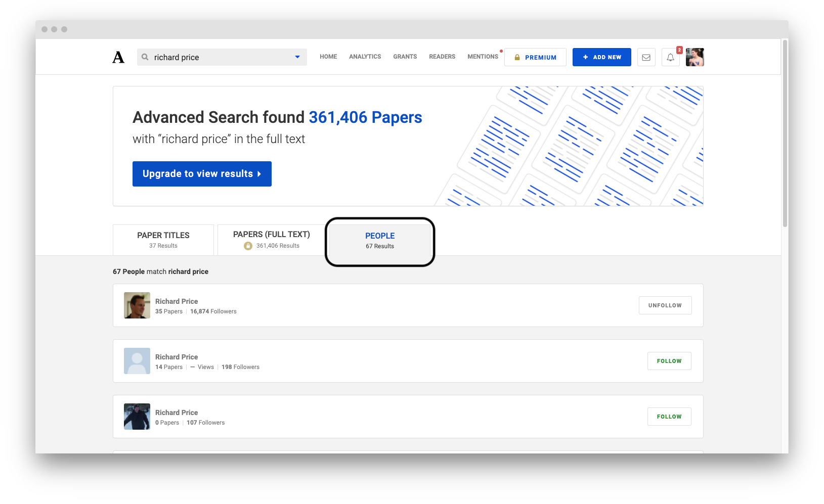Click Upgrade to view results button

click(202, 174)
